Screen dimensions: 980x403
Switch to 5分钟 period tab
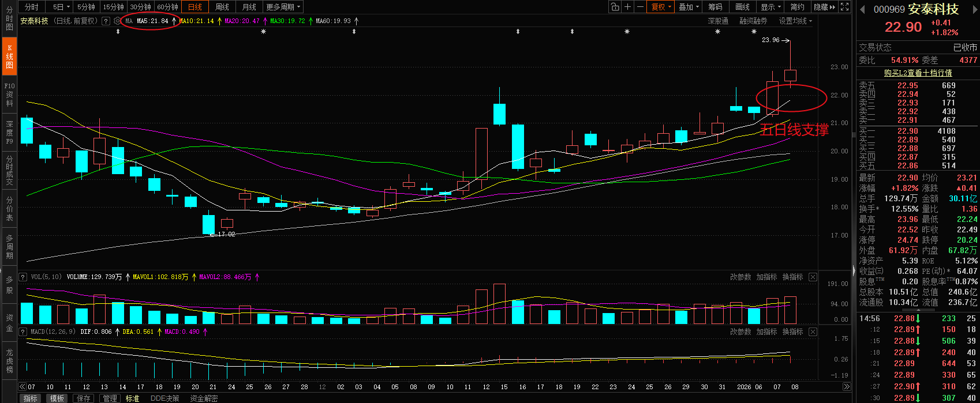click(x=86, y=7)
